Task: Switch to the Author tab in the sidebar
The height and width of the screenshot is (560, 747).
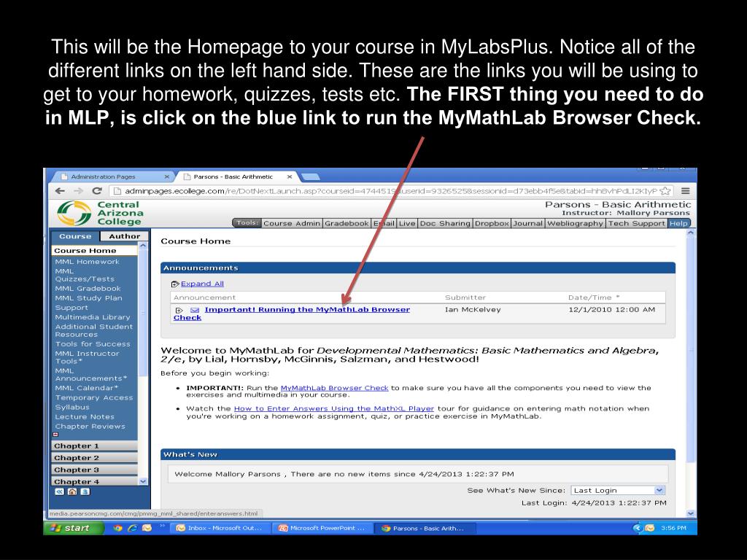Action: coord(124,236)
